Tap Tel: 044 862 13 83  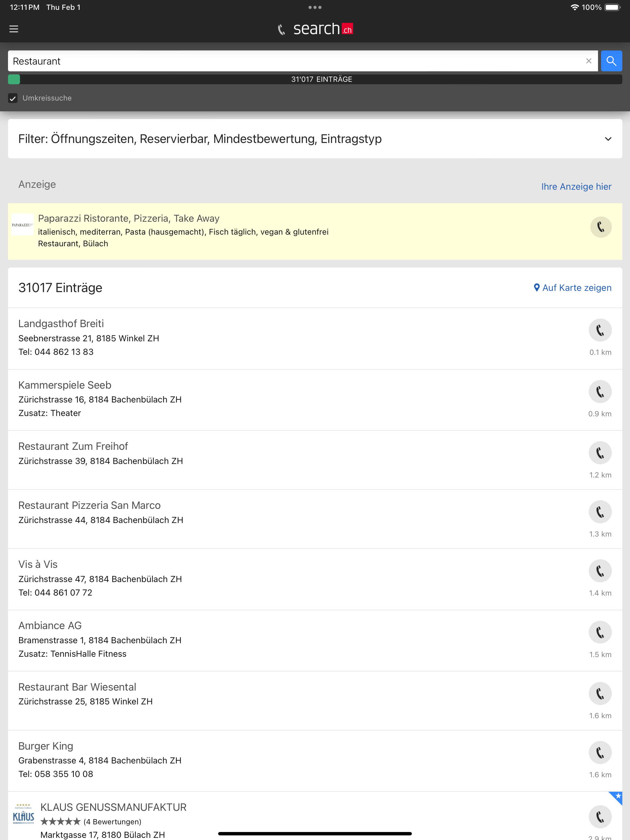[x=56, y=352]
